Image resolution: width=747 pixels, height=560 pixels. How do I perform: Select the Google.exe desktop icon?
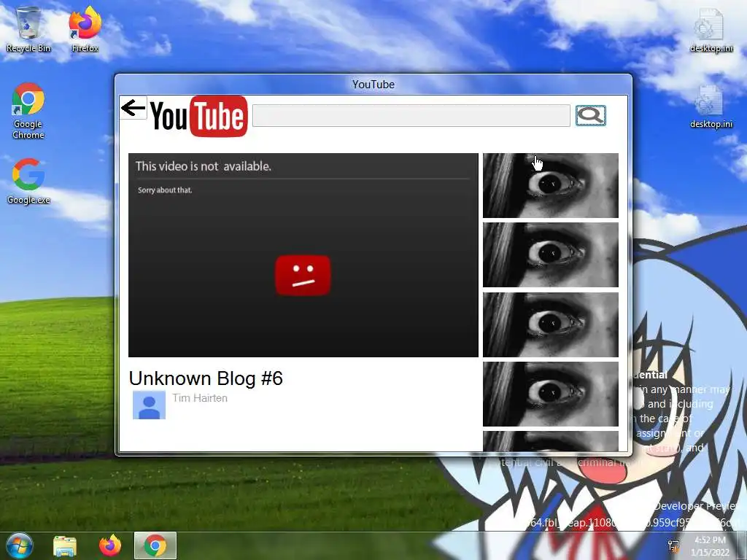[28, 181]
